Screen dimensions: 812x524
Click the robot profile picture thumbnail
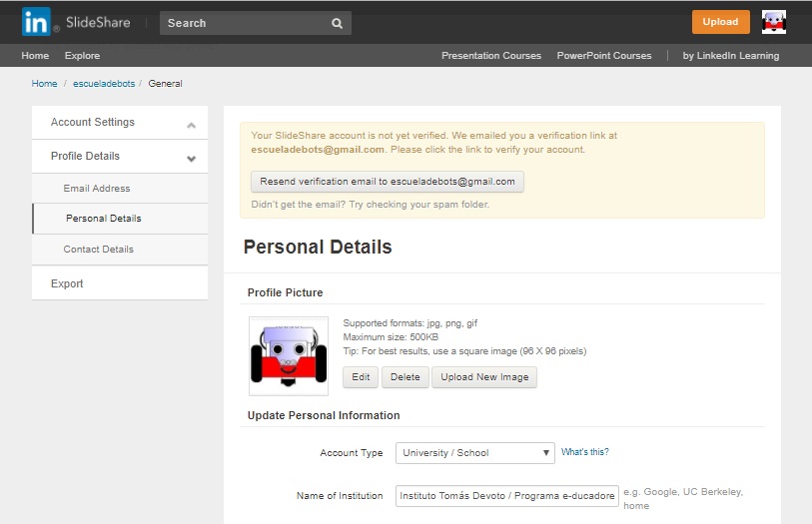point(289,356)
